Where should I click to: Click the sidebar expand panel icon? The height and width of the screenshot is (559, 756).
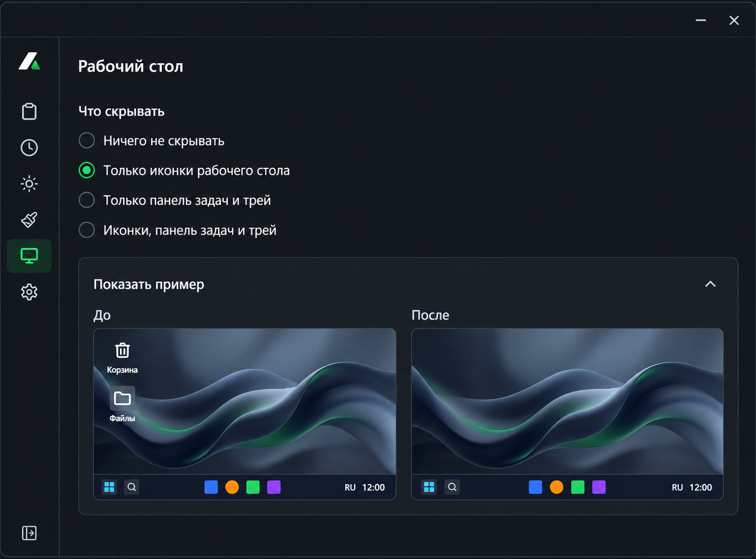(x=29, y=533)
